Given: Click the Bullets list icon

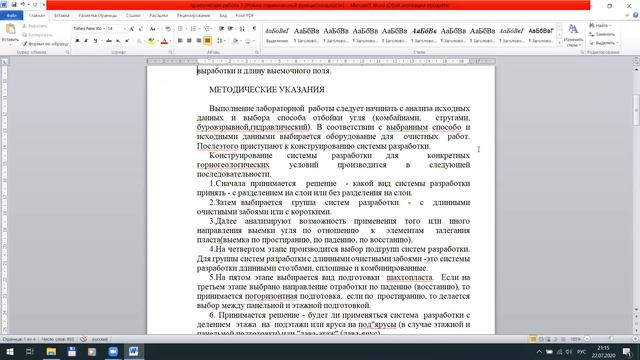Looking at the screenshot, I should [180, 29].
